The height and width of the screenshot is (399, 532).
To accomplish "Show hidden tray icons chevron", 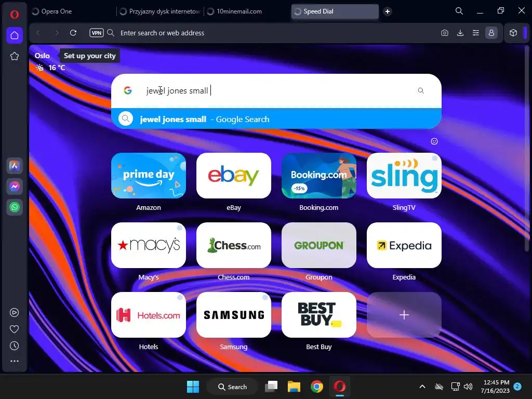I will click(422, 387).
